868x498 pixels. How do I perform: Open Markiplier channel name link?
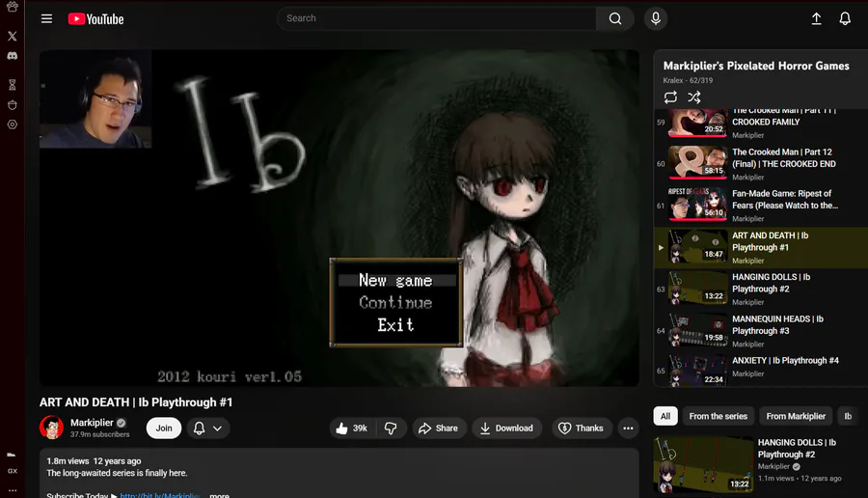point(92,423)
